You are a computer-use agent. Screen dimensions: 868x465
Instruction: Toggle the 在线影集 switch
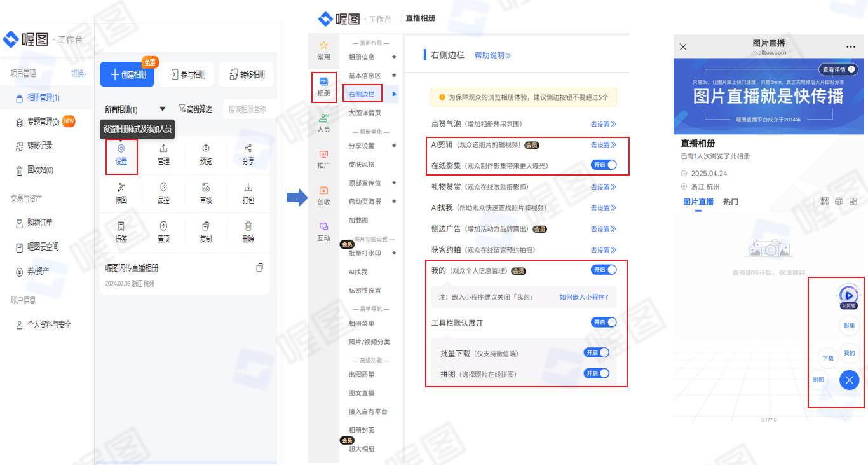pos(604,165)
